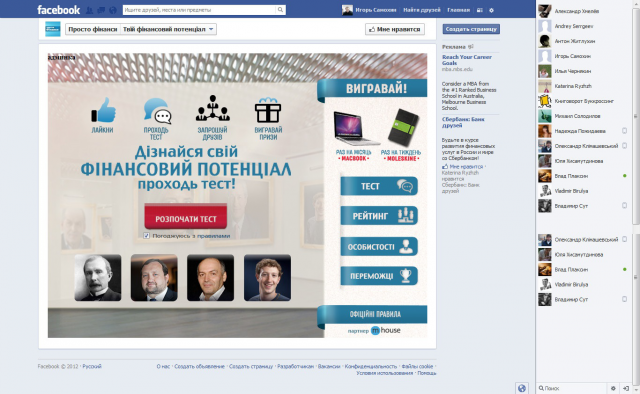Viewport: 640px width, 394px height.
Task: Click the Реклама heading link
Action: [x=454, y=47]
